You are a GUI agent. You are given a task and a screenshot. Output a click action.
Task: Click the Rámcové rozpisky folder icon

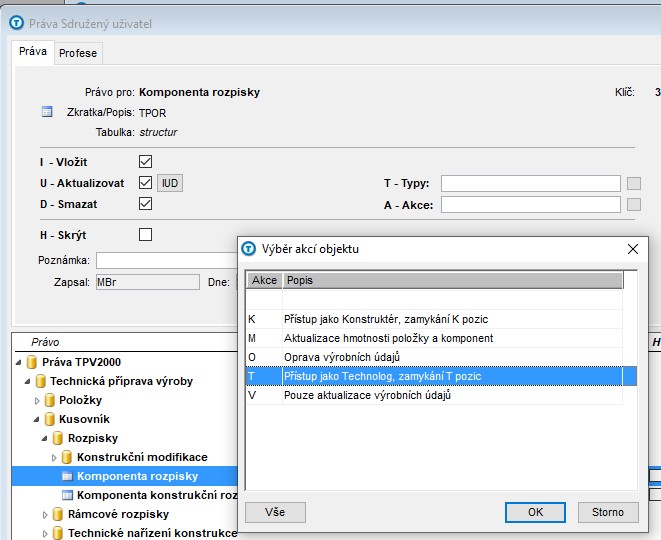click(58, 514)
